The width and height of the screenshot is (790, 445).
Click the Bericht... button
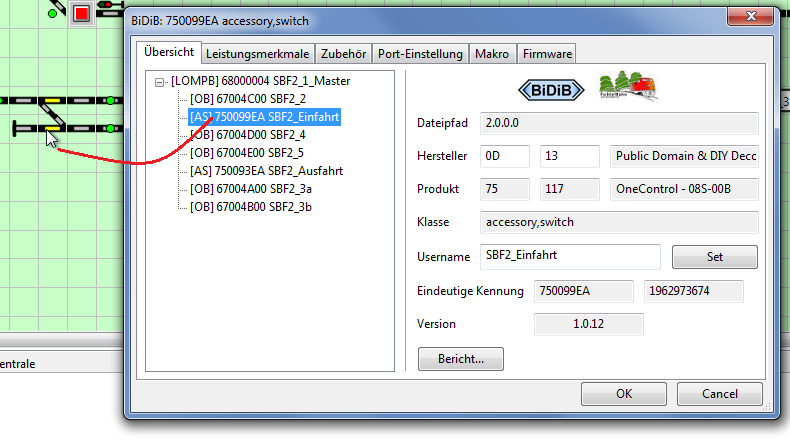460,358
